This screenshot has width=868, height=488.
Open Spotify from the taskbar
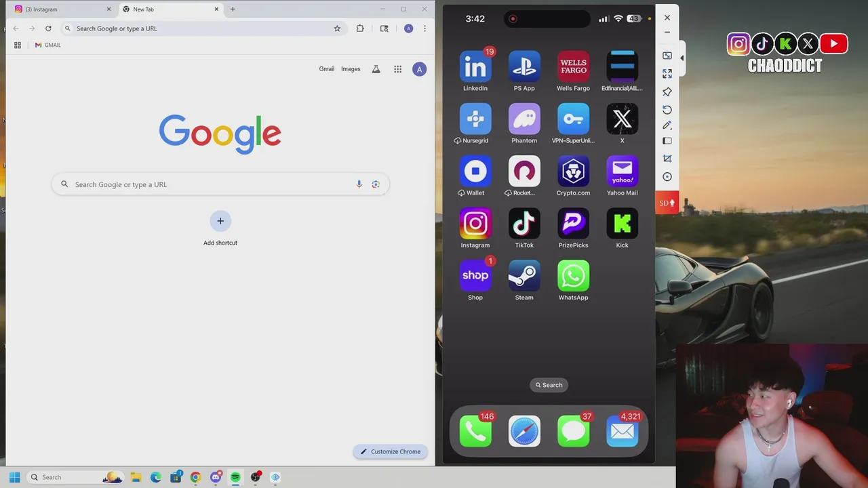tap(235, 477)
